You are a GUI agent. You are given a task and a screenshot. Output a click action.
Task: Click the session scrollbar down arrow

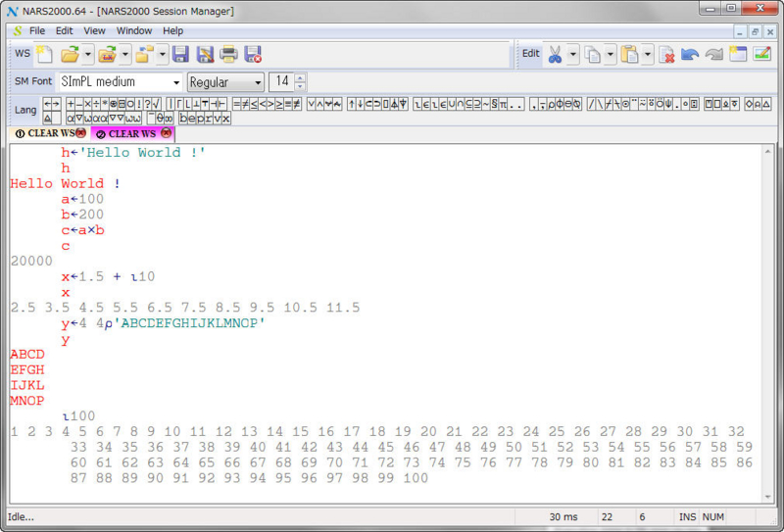(x=768, y=497)
